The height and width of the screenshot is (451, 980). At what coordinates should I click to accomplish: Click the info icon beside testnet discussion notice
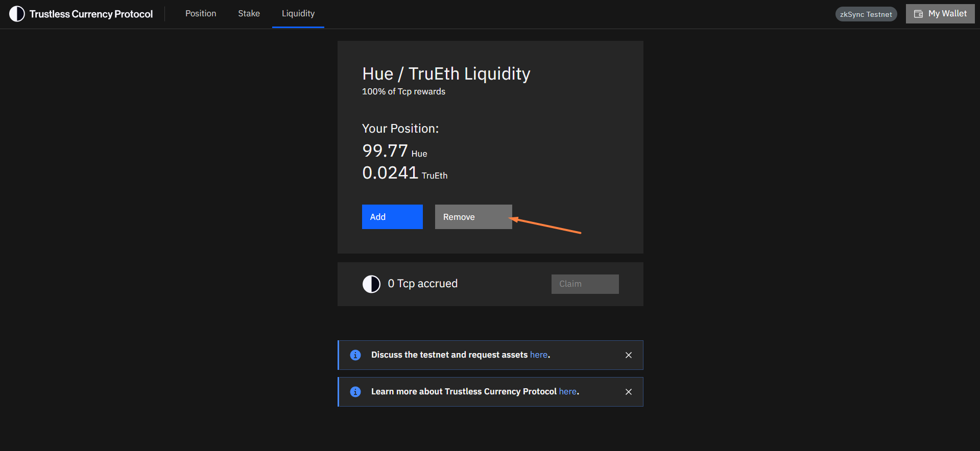coord(355,355)
